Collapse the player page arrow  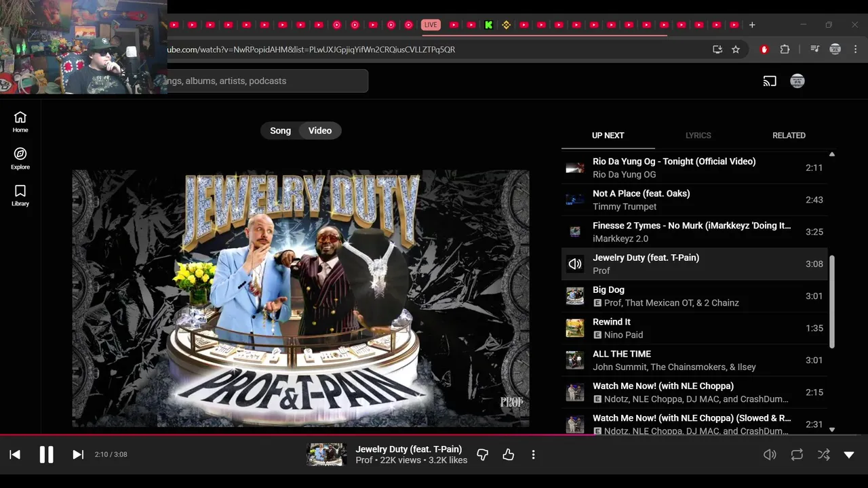click(849, 455)
